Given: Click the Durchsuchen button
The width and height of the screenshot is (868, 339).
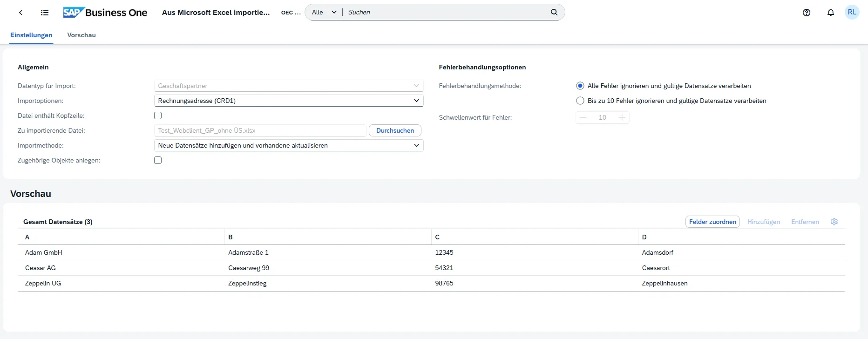Looking at the screenshot, I should tap(395, 130).
